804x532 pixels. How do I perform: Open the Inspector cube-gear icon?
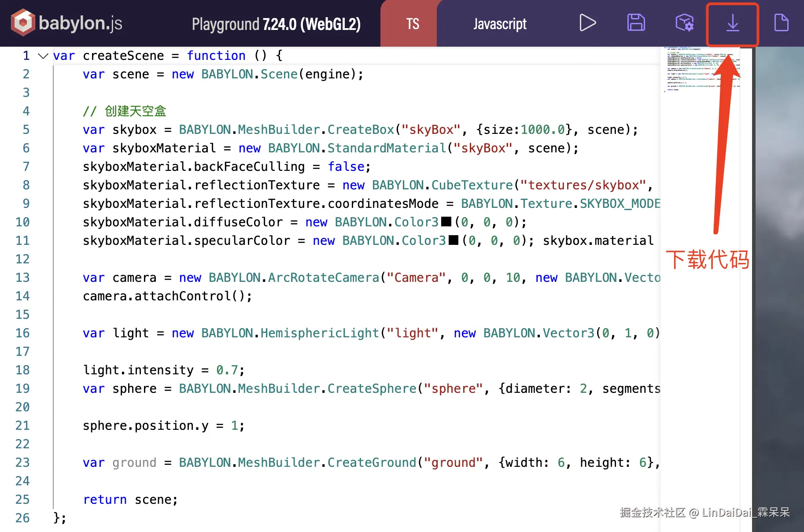[x=684, y=22]
